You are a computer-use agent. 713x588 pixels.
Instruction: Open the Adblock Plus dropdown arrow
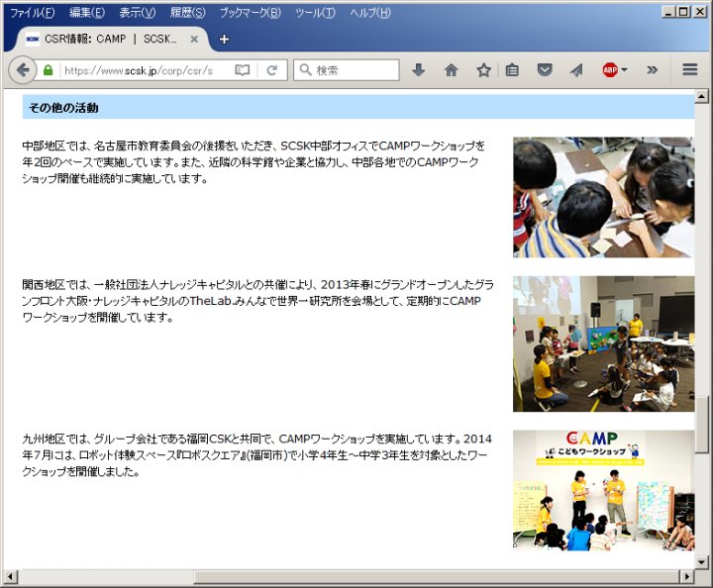(624, 70)
